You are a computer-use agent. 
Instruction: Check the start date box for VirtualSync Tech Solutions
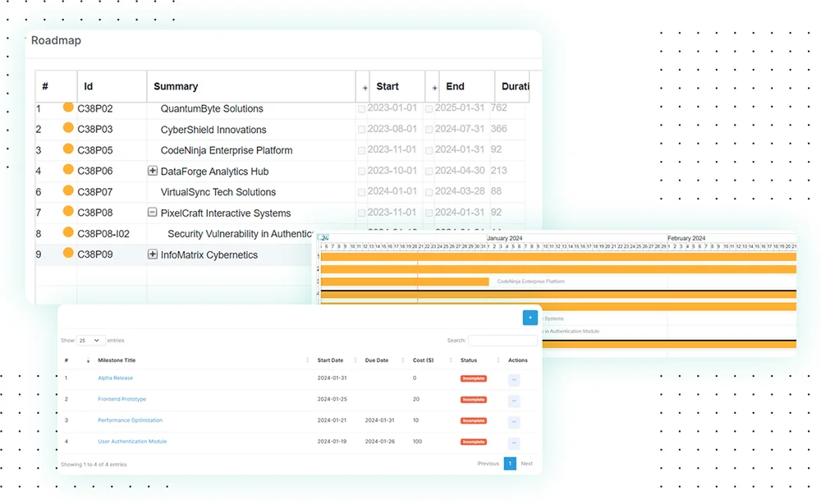point(361,191)
